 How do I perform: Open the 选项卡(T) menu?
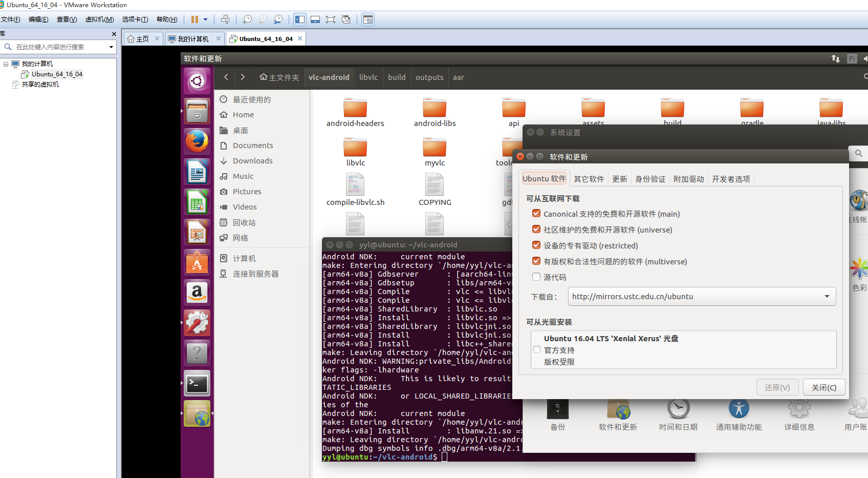[x=135, y=19]
